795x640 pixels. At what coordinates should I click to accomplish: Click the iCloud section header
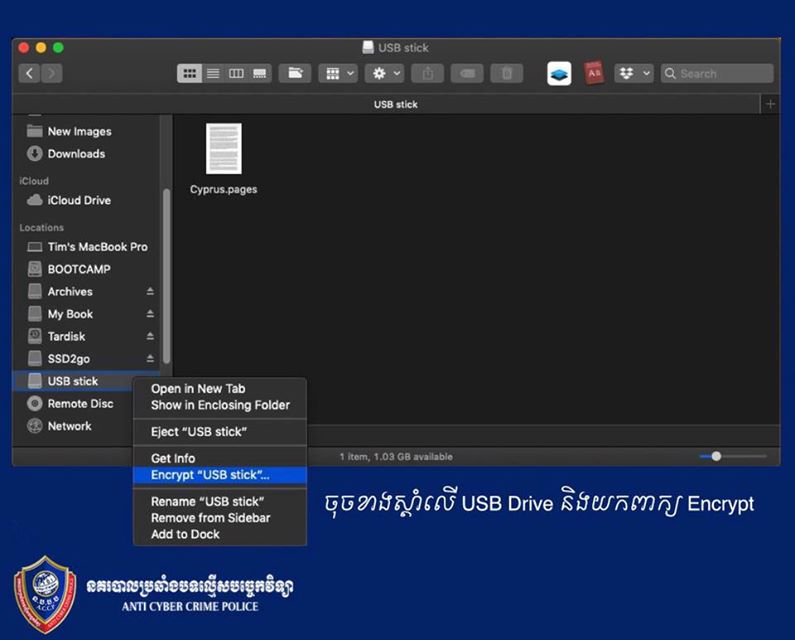[x=34, y=181]
